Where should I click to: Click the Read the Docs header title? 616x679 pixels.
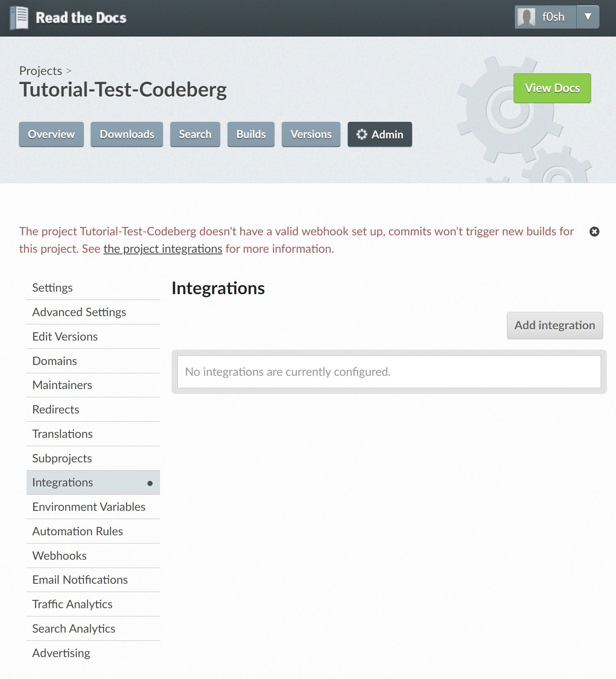pyautogui.click(x=81, y=18)
